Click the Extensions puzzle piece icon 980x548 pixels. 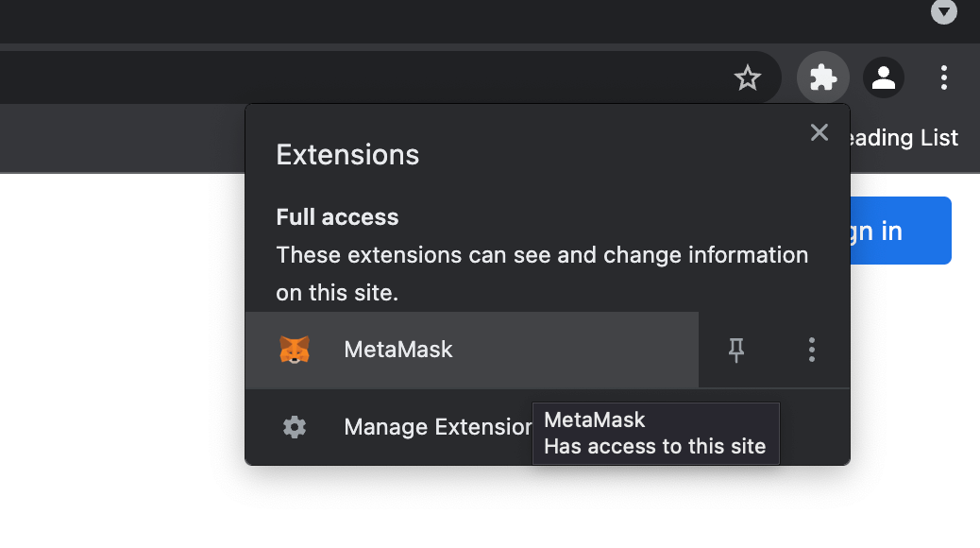(822, 77)
